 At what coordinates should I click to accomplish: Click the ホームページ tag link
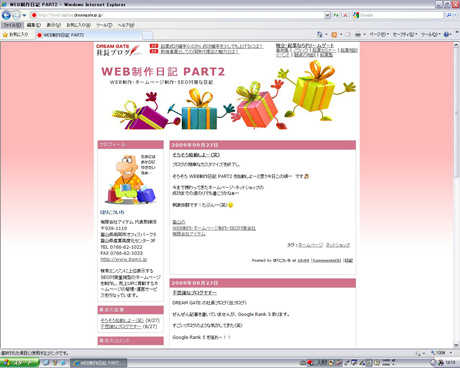(x=310, y=245)
